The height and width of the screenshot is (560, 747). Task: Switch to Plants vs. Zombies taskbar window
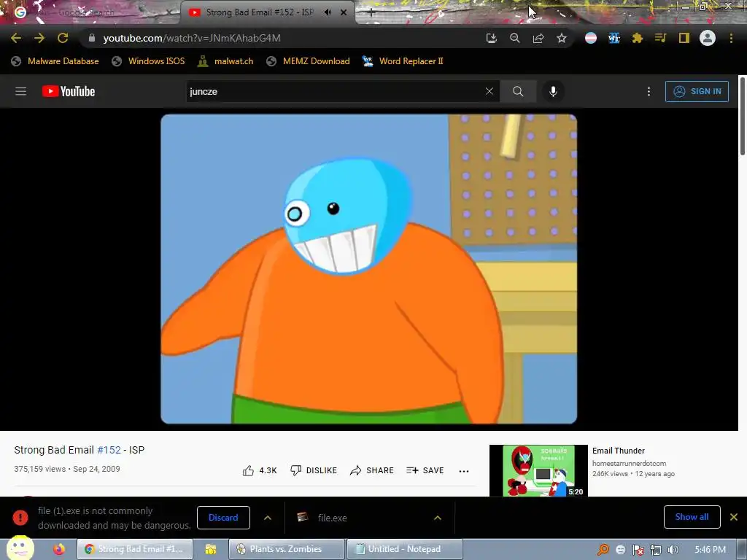point(286,549)
